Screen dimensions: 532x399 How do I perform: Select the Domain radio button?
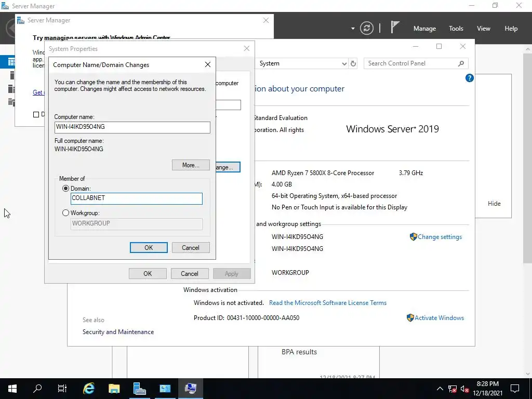65,188
